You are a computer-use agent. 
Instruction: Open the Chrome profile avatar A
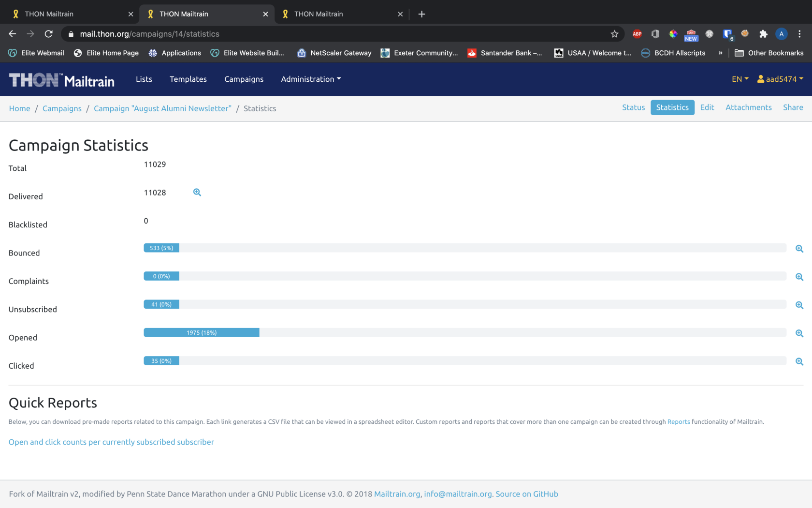click(781, 34)
